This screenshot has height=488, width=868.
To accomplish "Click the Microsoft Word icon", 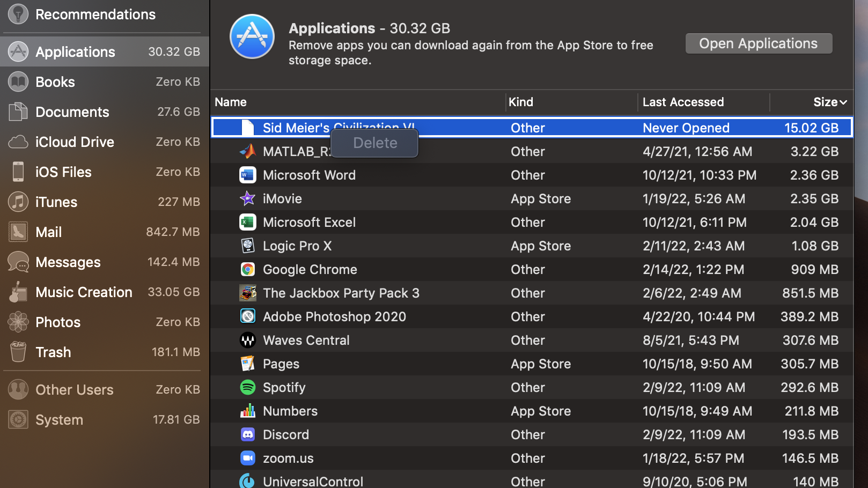I will click(x=247, y=175).
